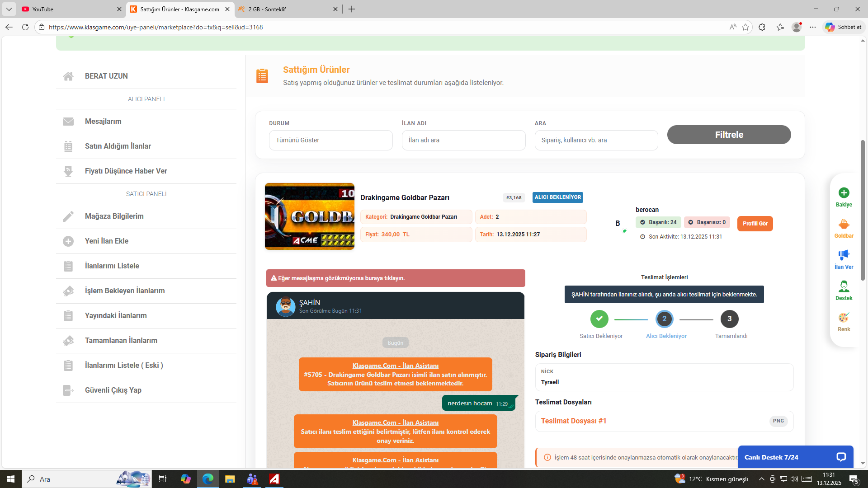Open a new browser tab

coord(352,9)
